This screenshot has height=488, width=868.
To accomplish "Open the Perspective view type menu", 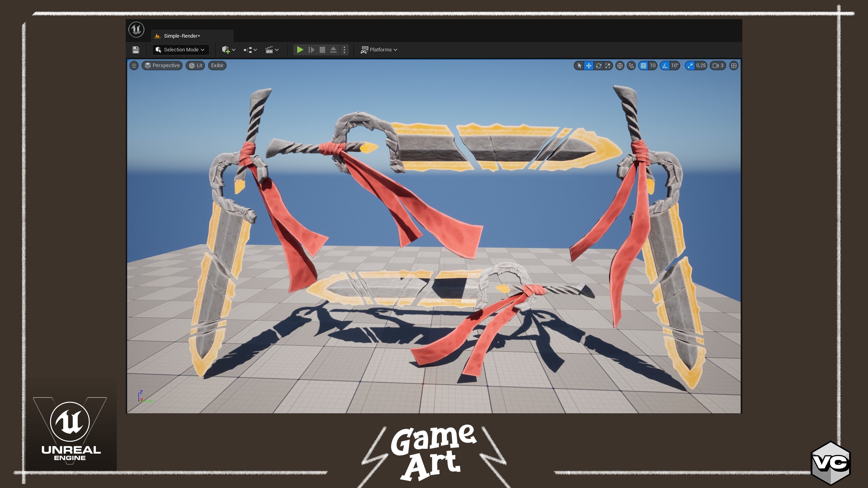I will point(162,66).
